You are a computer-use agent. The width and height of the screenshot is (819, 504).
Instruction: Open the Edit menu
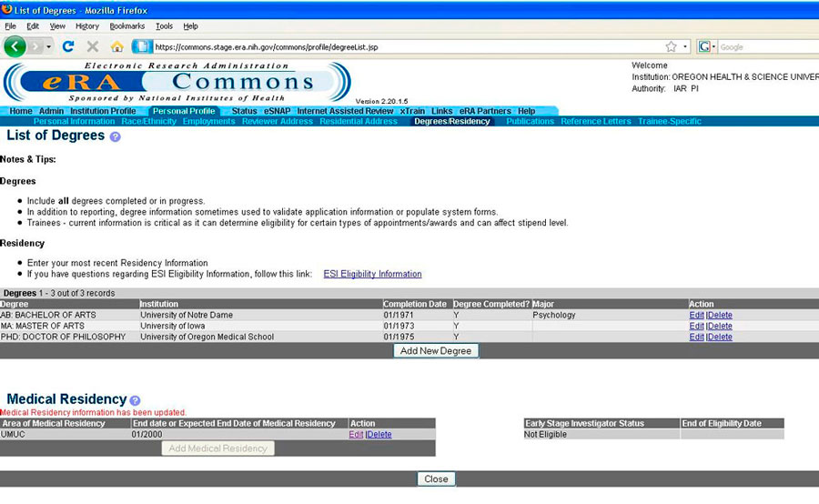pos(33,26)
